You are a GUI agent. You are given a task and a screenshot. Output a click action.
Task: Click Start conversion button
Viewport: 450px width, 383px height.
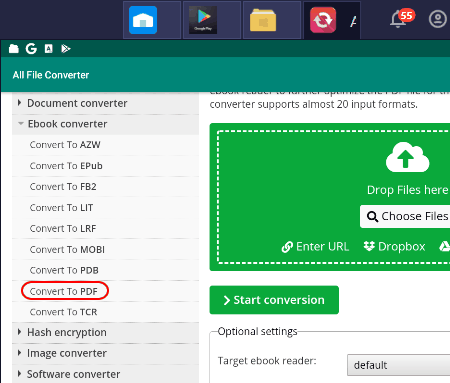pyautogui.click(x=274, y=300)
